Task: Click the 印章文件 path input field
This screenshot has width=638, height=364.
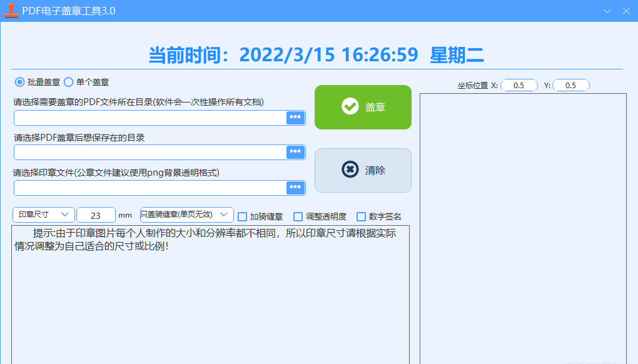Action: pyautogui.click(x=150, y=188)
